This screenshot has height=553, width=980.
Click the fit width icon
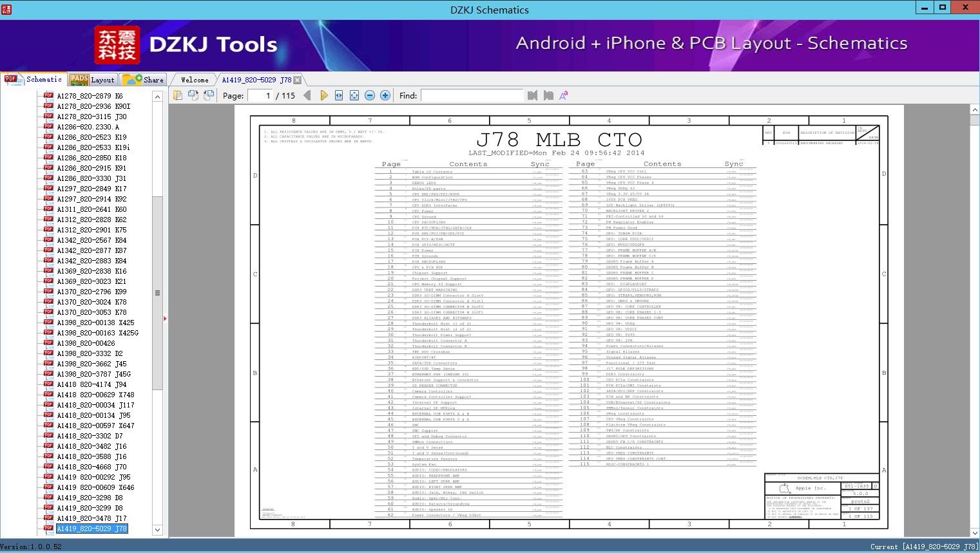pos(339,95)
